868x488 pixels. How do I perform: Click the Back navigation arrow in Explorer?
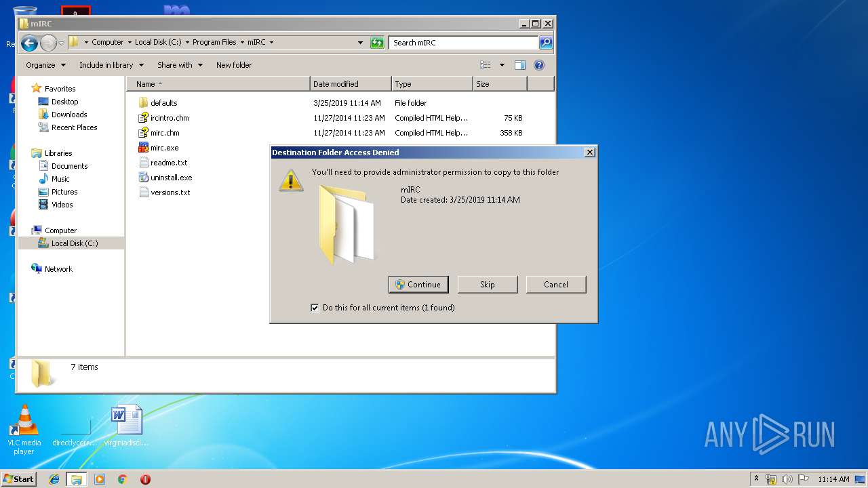click(x=29, y=43)
